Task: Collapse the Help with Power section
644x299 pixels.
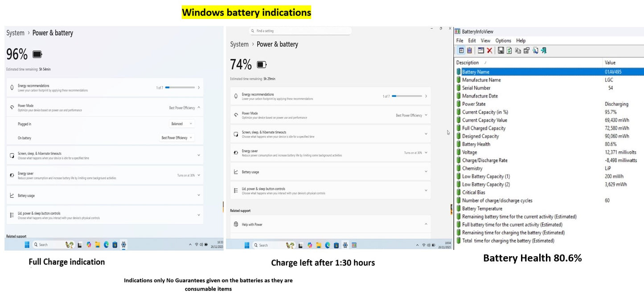Action: [426, 224]
